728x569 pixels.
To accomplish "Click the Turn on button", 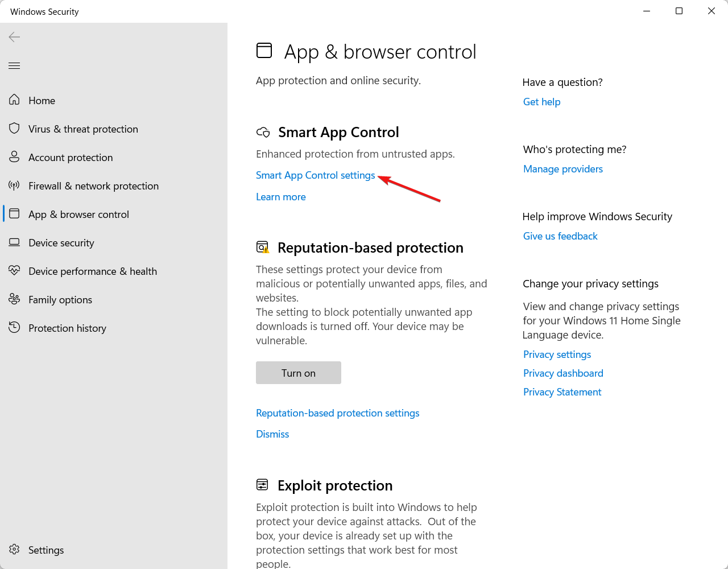I will (x=299, y=373).
